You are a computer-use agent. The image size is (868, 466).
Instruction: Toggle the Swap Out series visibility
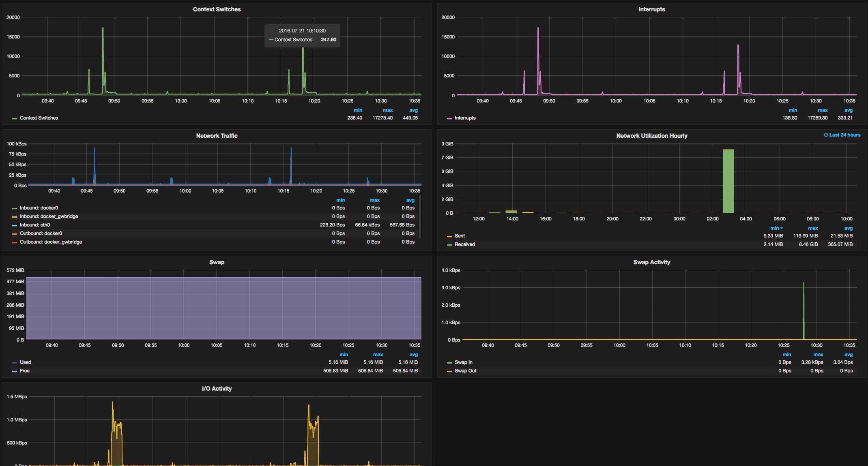[465, 371]
